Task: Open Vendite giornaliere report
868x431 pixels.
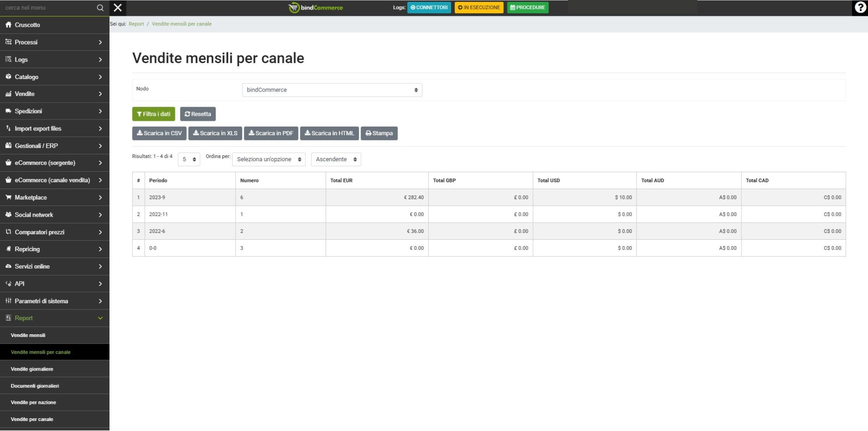Action: [x=32, y=369]
